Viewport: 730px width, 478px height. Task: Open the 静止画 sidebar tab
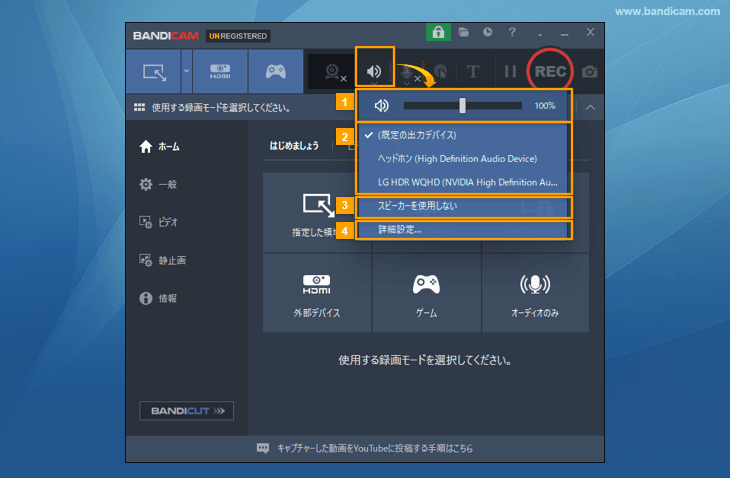click(163, 260)
